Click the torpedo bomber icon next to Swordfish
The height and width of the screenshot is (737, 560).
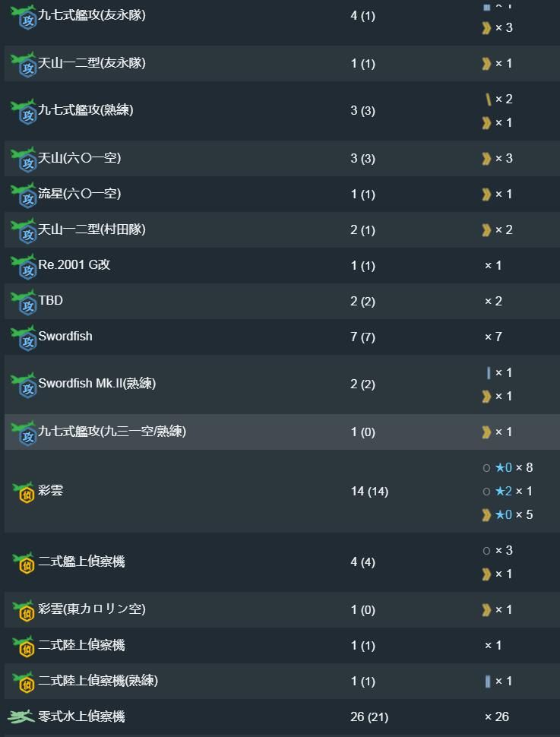click(x=24, y=337)
